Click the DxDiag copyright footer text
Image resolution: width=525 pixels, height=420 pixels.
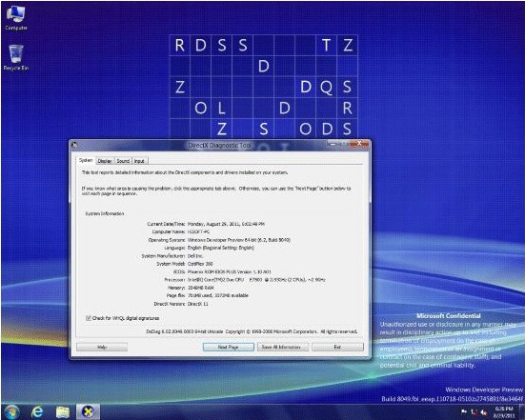click(252, 331)
